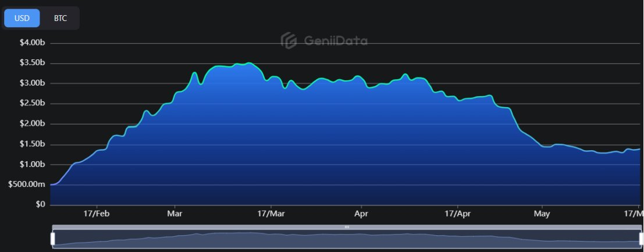Click the $3.50b y-axis label
The image size is (644, 252).
33,63
